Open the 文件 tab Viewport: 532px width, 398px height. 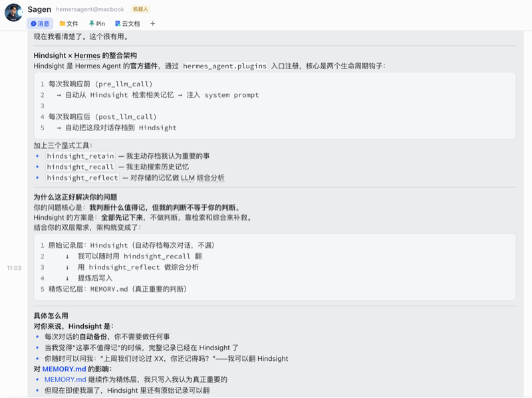coord(69,24)
